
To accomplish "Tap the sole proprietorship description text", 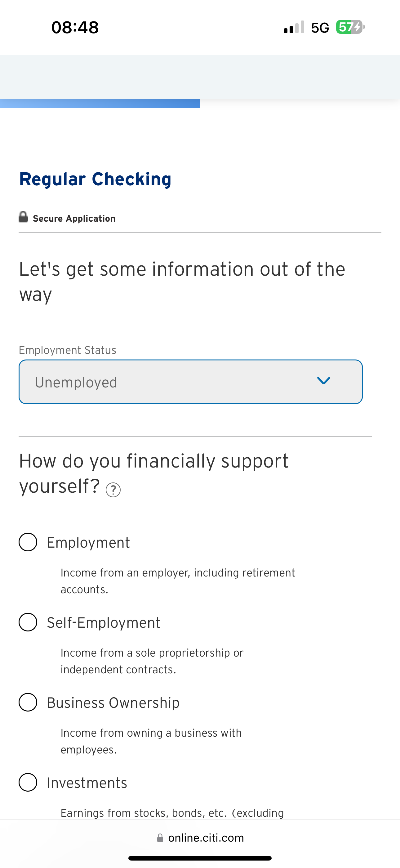I will coord(152,661).
